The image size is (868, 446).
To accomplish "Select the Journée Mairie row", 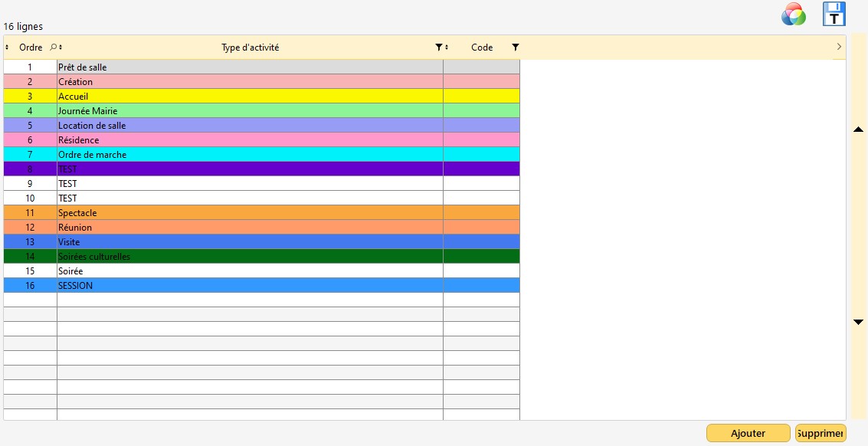I will [x=250, y=111].
